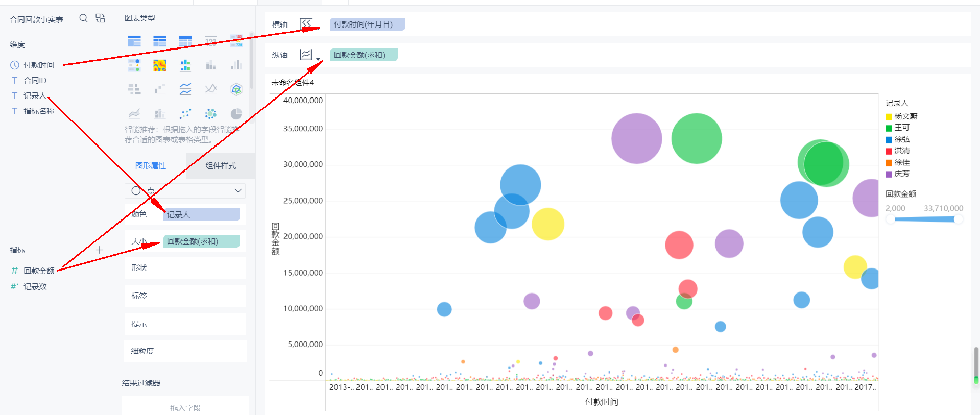Screen dimensions: 980x415
Task: Click the 细粒度 attribute slot
Action: coord(185,351)
